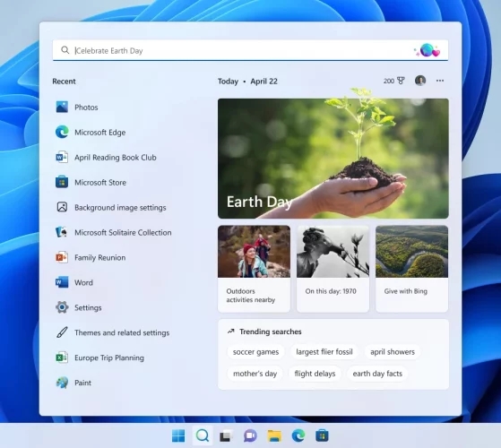The height and width of the screenshot is (448, 501).
Task: Search for trending topic soccer games
Action: tap(255, 352)
